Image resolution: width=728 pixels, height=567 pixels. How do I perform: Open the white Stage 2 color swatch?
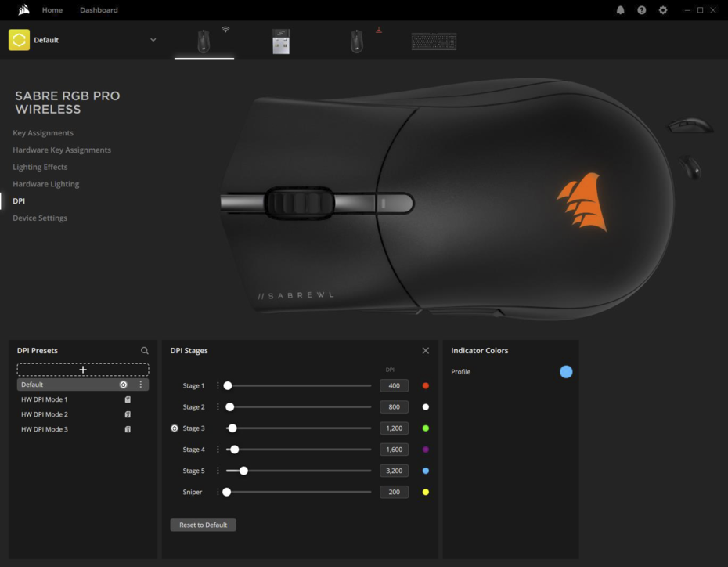pos(426,406)
